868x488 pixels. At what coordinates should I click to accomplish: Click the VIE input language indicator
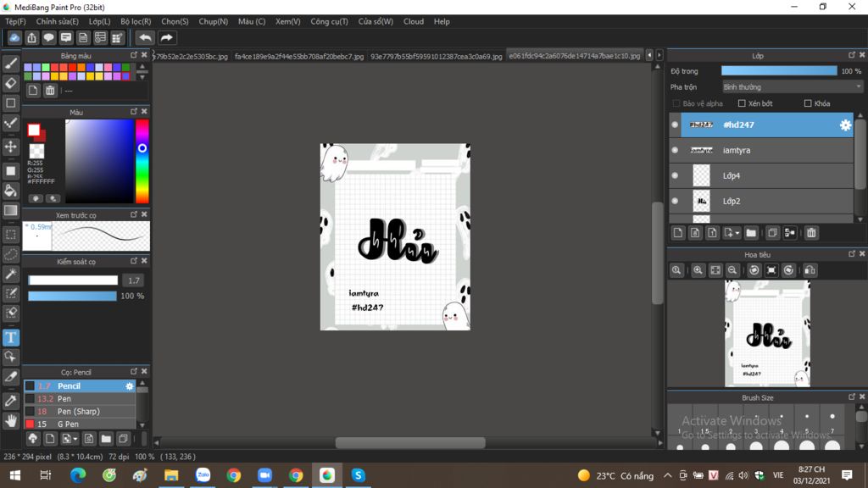click(x=778, y=475)
